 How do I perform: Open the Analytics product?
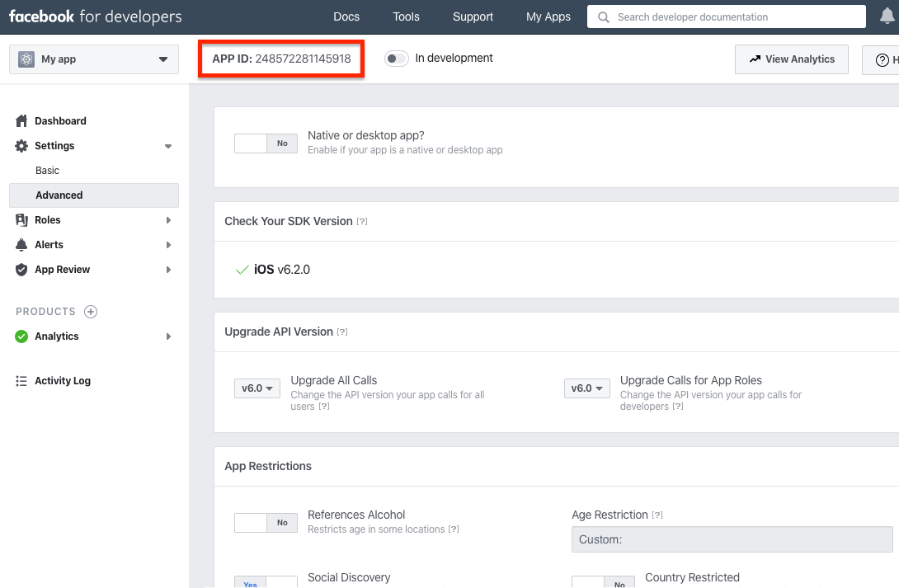[57, 336]
